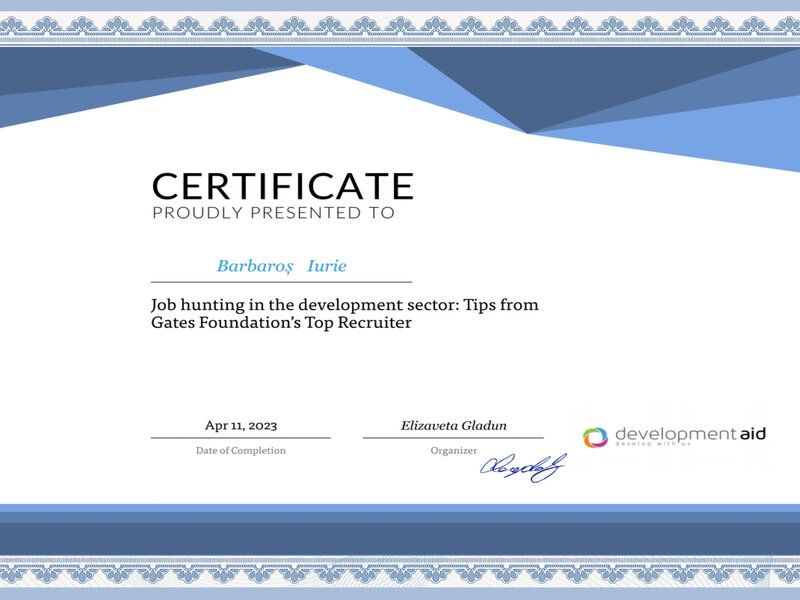Click the line above "Date of Completion"

[x=240, y=438]
